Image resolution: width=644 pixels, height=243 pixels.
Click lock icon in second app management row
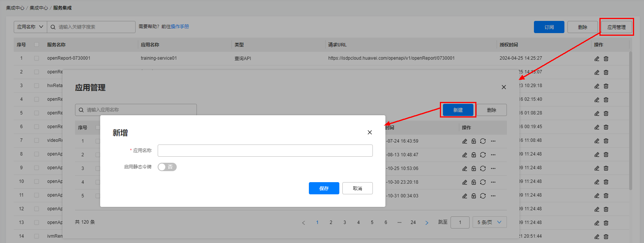point(474,155)
